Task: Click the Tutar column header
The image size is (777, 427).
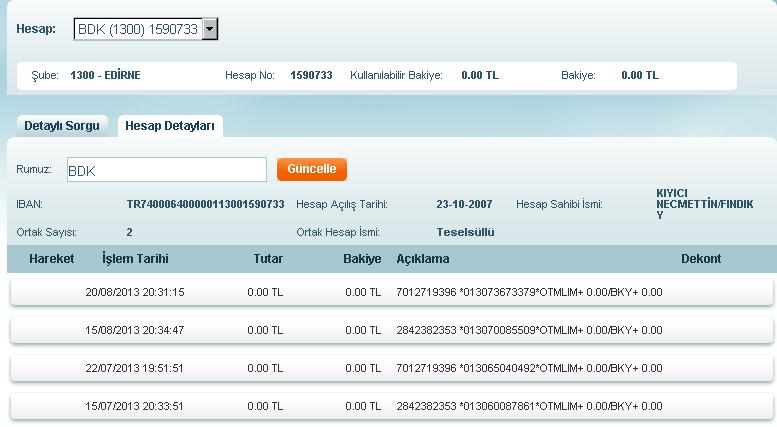Action: coord(268,259)
